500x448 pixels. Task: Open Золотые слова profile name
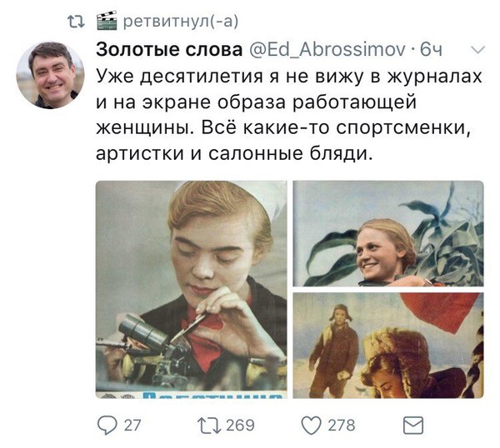click(x=169, y=50)
